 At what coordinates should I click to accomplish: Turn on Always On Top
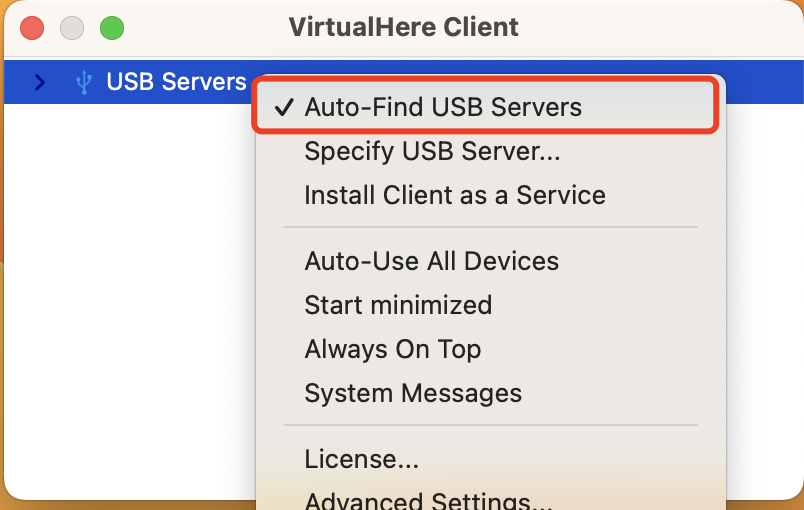click(x=392, y=349)
